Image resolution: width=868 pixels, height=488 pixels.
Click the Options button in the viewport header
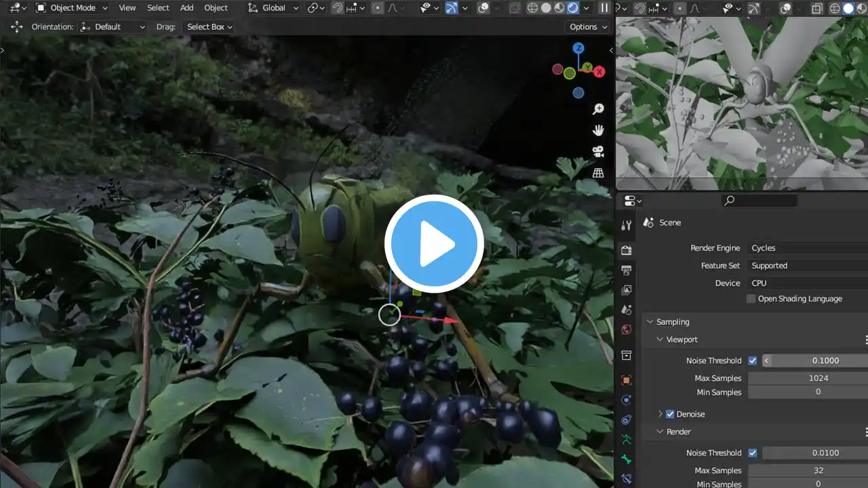tap(587, 27)
